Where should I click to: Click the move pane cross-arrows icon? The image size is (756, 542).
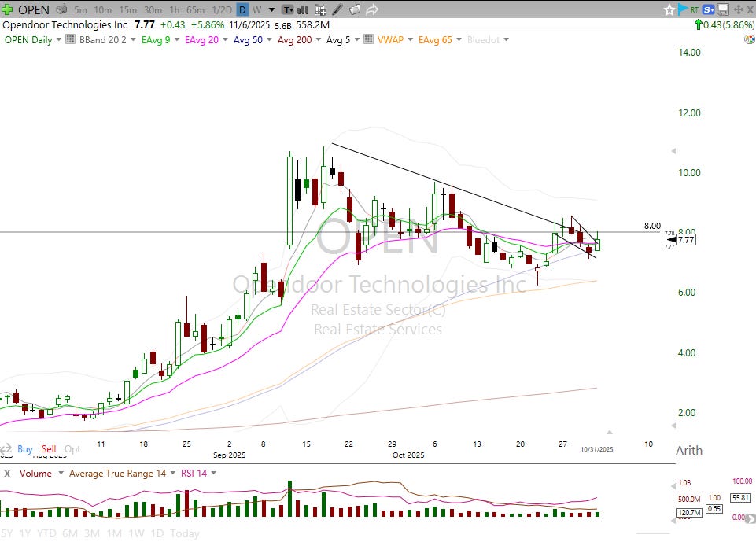(x=738, y=9)
